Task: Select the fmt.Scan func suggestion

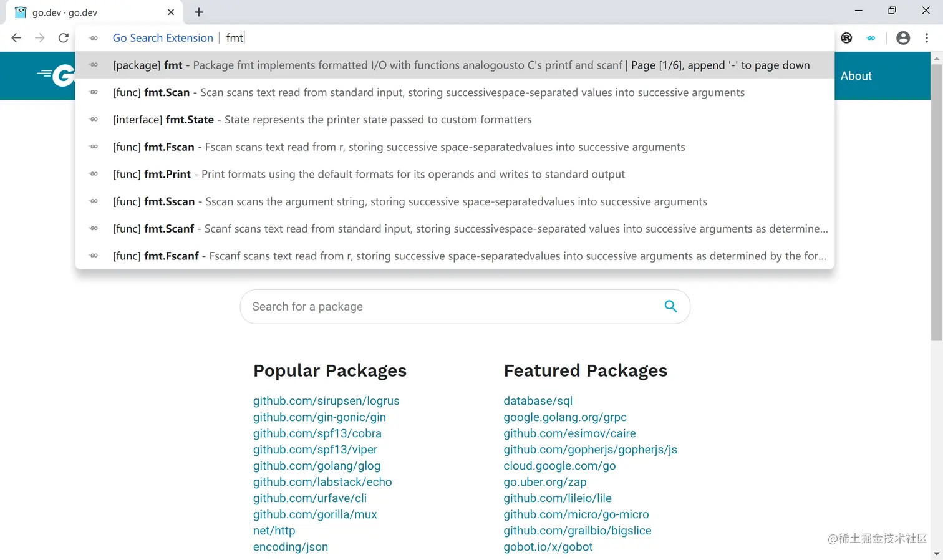Action: point(455,92)
